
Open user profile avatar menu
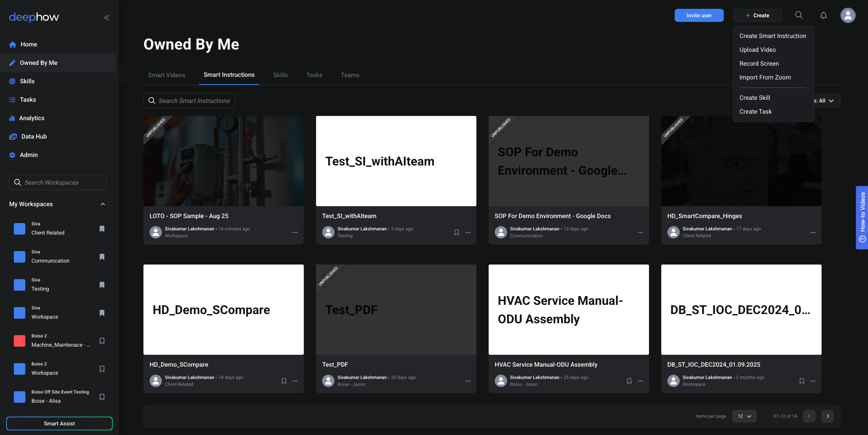tap(848, 15)
